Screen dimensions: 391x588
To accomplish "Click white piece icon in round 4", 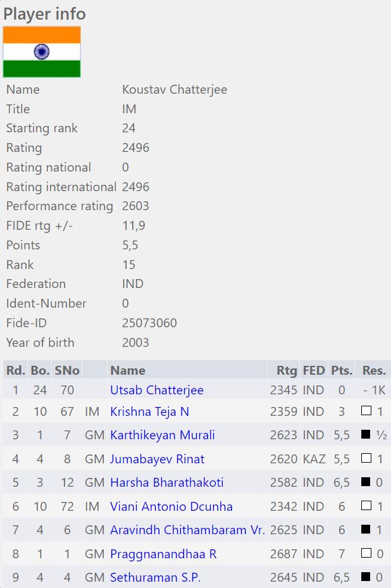I will [x=366, y=458].
